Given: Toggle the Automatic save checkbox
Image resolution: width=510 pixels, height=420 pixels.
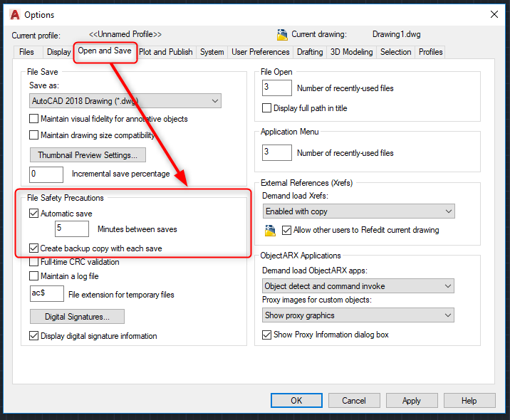Looking at the screenshot, I should coord(34,213).
